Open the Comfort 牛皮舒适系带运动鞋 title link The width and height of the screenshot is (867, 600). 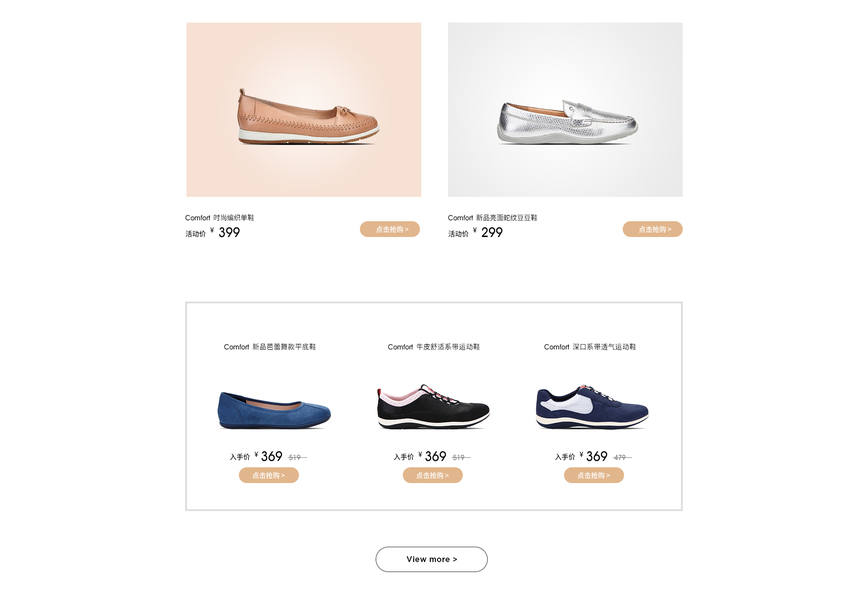[x=434, y=347]
